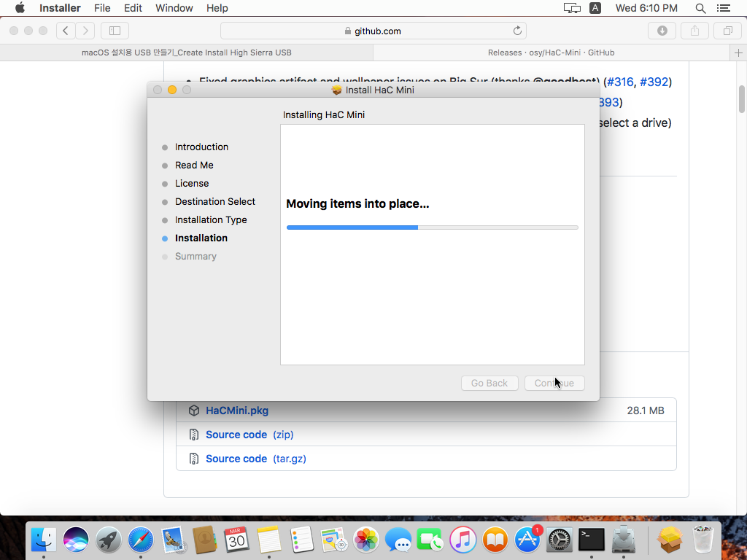The width and height of the screenshot is (747, 560).
Task: Select the Destination Select step
Action: 215,201
